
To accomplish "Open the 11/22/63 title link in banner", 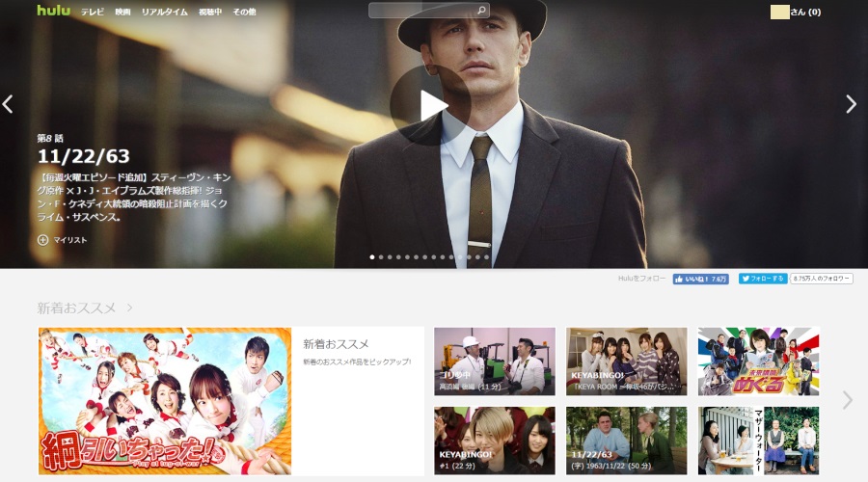I will click(84, 156).
